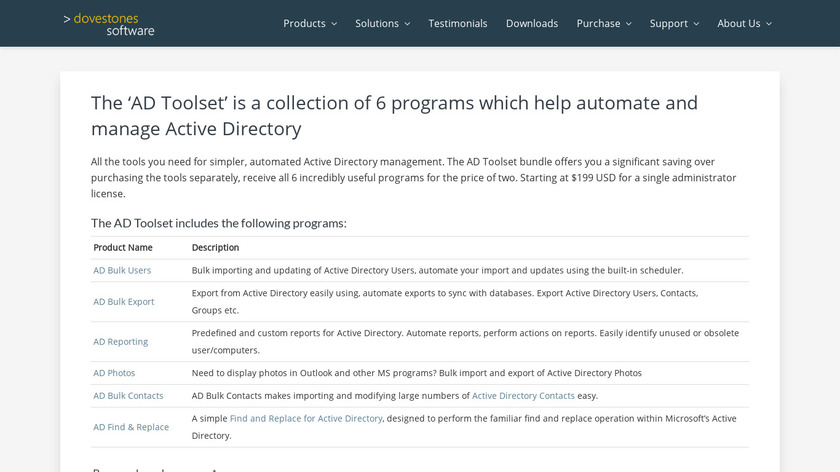Open the AD Reporting link
The height and width of the screenshot is (472, 840).
121,342
